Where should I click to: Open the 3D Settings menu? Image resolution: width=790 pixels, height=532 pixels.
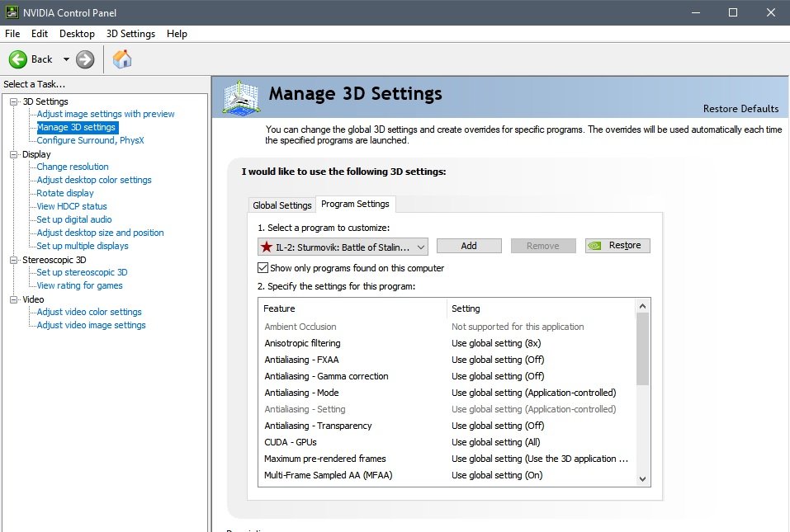[130, 34]
